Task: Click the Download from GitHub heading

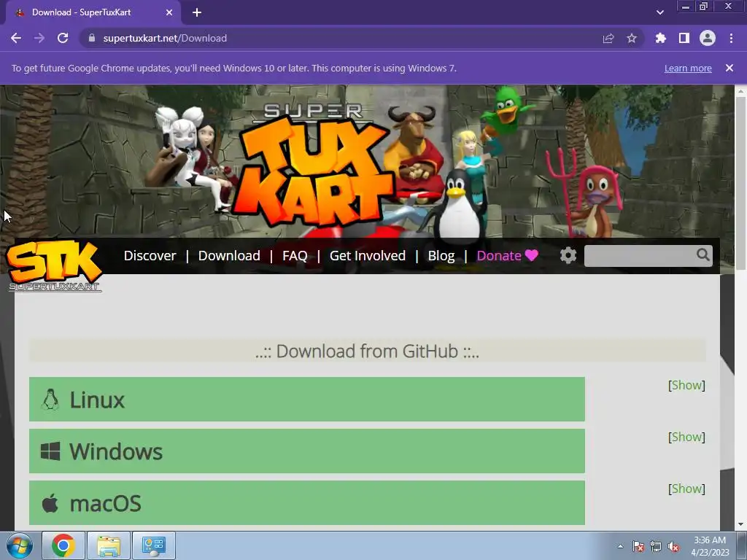Action: 368,351
